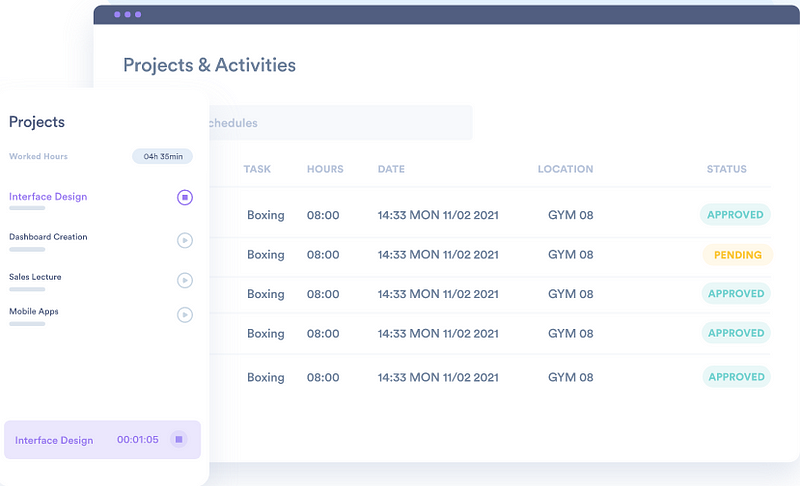The image size is (800, 486).
Task: Sort by the TASK column header
Action: click(257, 169)
